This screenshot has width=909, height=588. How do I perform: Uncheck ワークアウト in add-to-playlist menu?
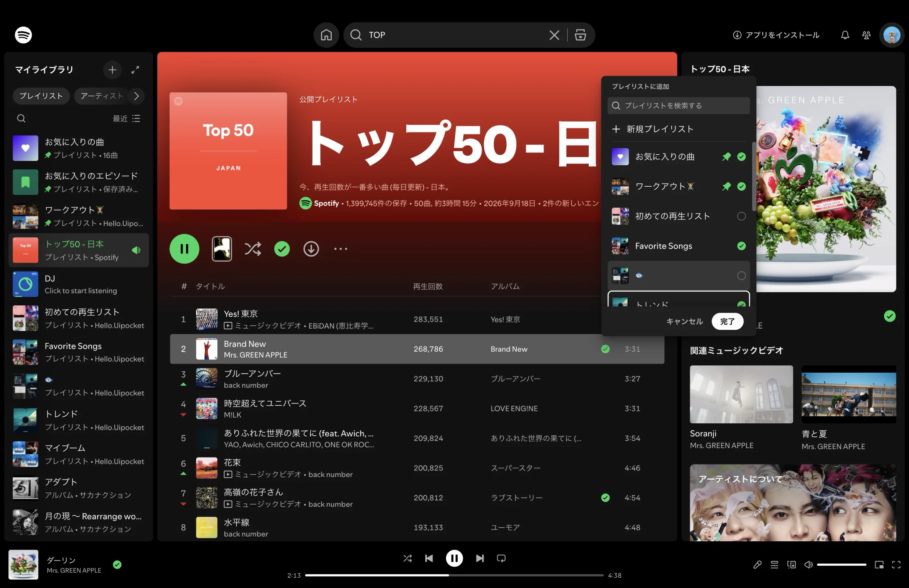pyautogui.click(x=741, y=186)
